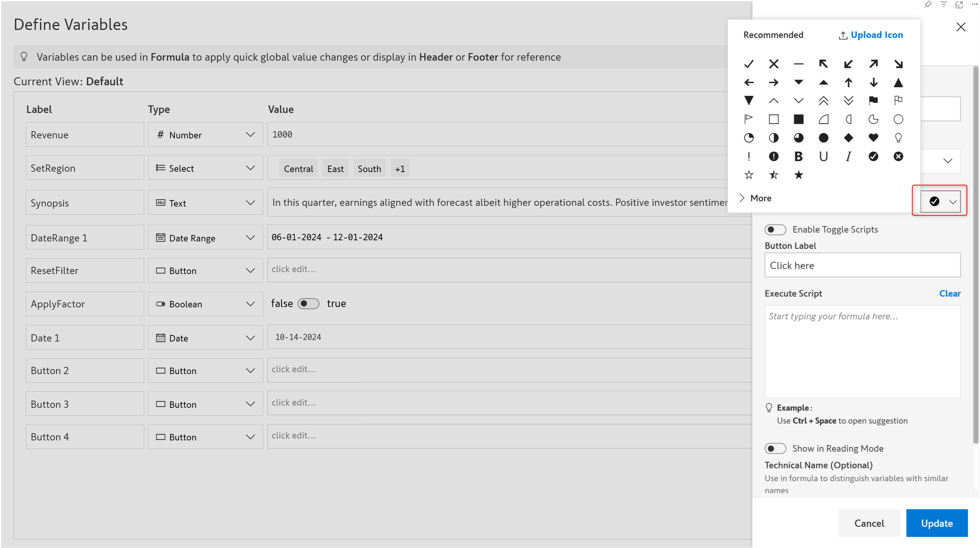Enable Toggle Scripts switch

(x=775, y=230)
